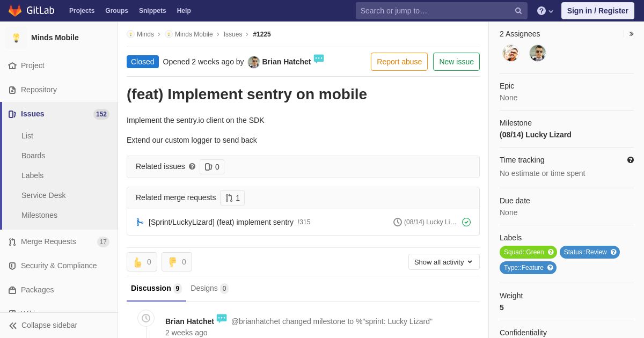Open issue Boards submenu item
Viewport: 644px width, 338px height.
pos(33,156)
